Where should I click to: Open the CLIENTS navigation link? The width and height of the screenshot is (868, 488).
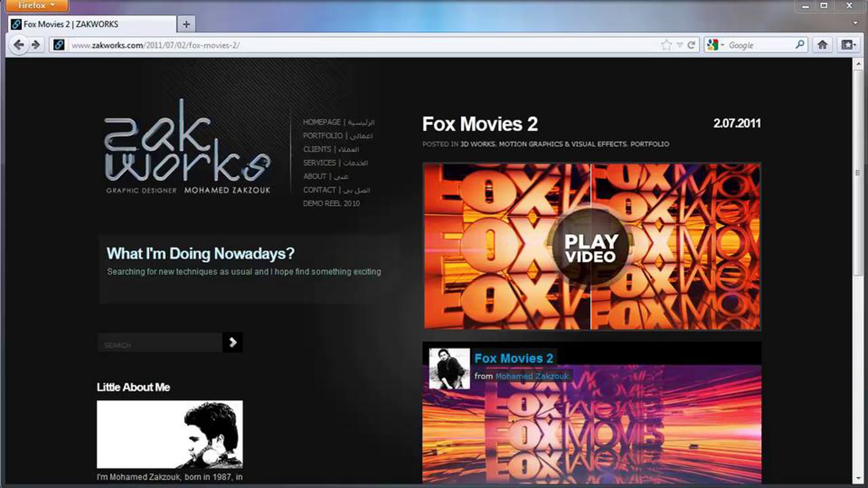click(331, 149)
